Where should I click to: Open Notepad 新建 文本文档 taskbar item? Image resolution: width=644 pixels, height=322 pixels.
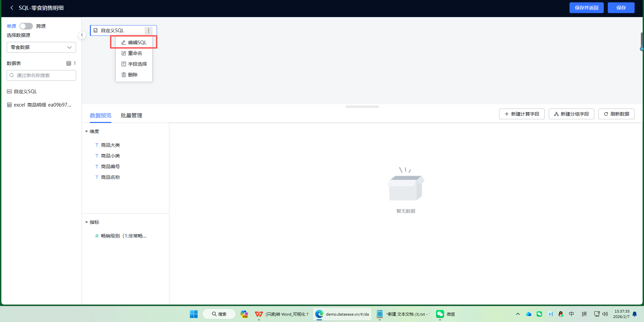(402, 314)
